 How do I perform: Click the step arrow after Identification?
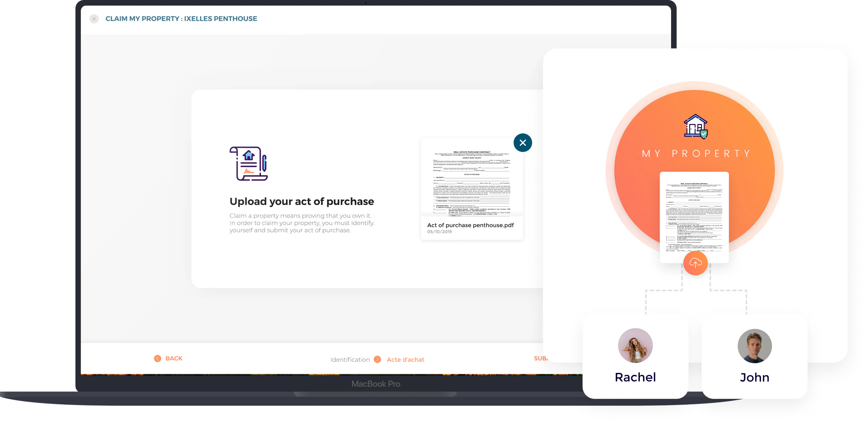pyautogui.click(x=377, y=360)
